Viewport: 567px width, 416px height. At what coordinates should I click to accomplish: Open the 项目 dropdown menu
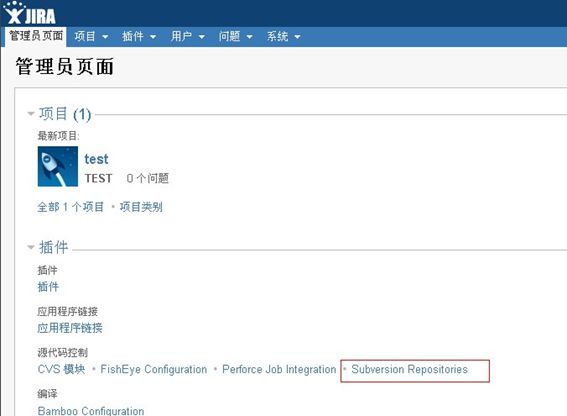pyautogui.click(x=91, y=36)
